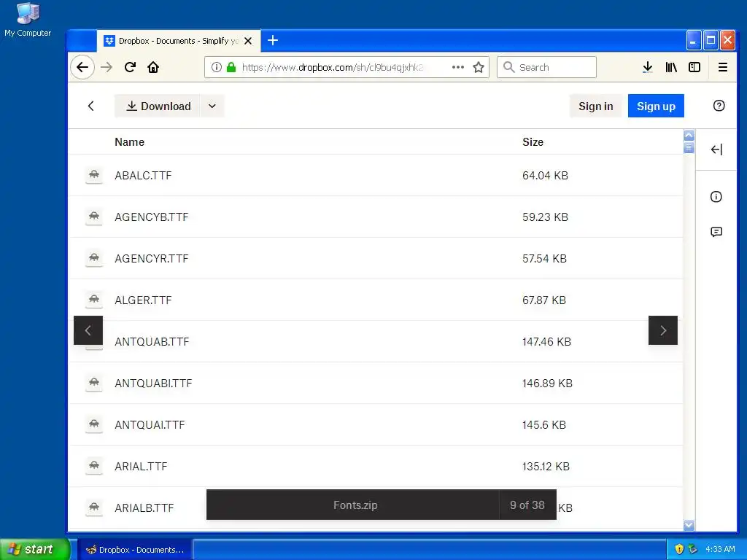Viewport: 747px width, 560px height.
Task: Select the ALGER.TTF file name
Action: click(143, 300)
